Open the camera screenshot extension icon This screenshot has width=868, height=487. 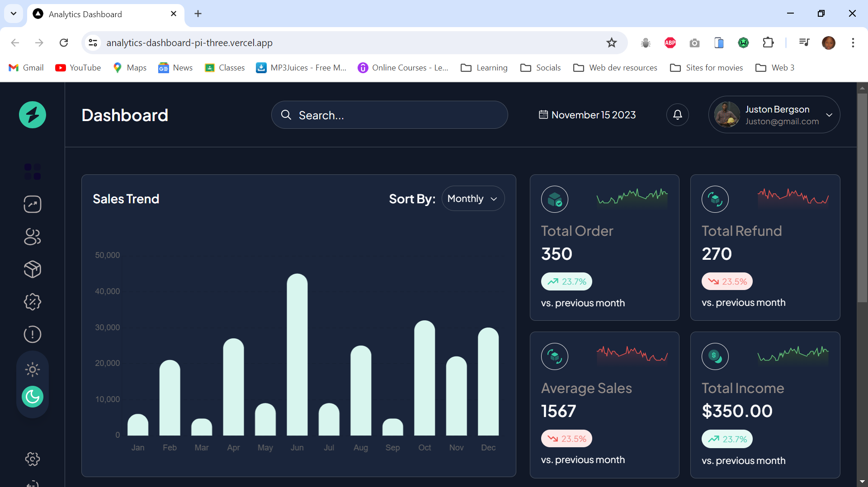pyautogui.click(x=695, y=42)
